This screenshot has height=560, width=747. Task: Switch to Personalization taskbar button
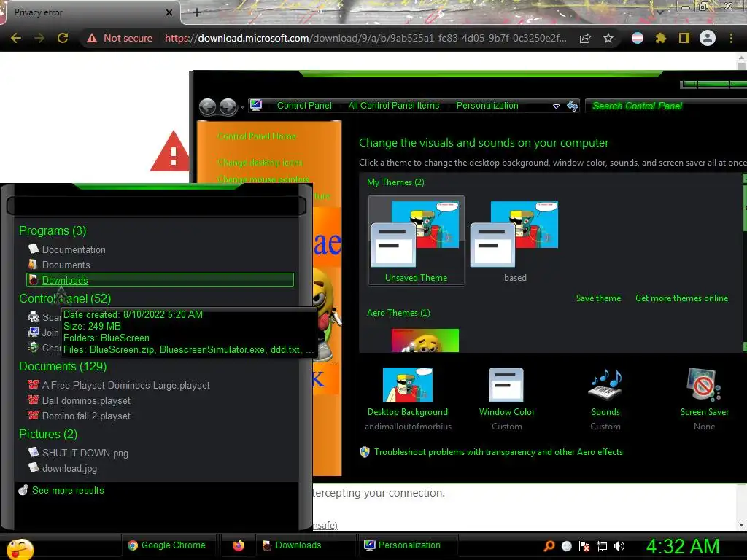pyautogui.click(x=408, y=545)
